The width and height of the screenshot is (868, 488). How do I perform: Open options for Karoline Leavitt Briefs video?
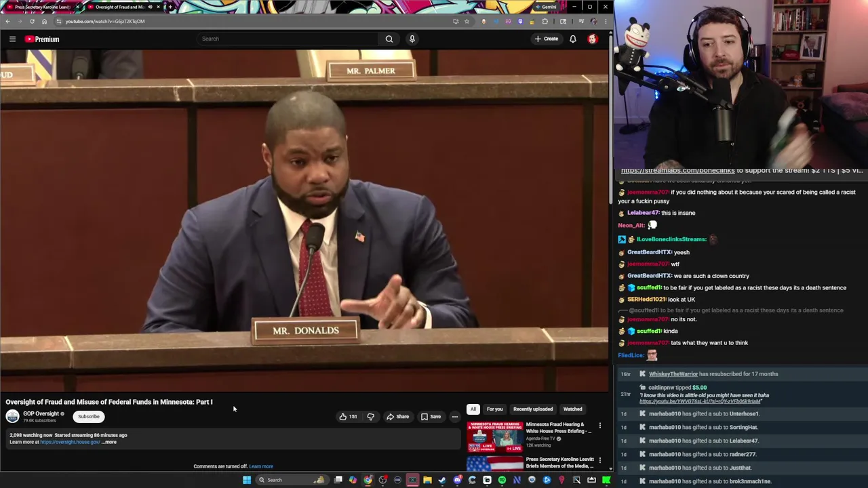[599, 460]
